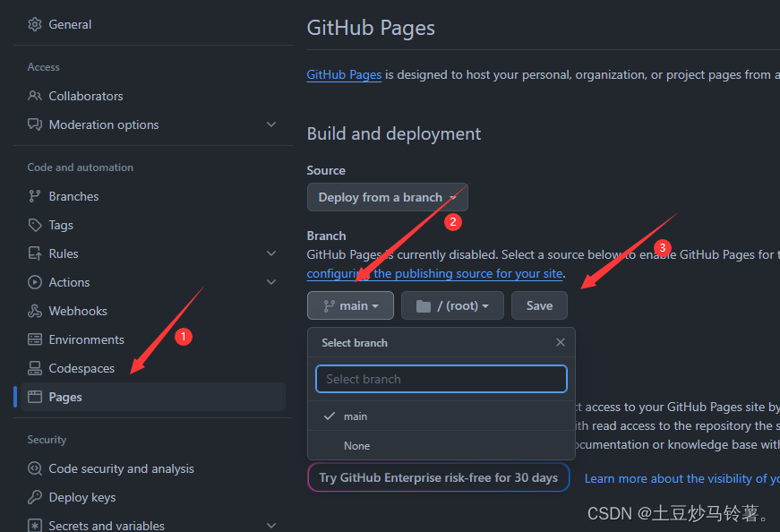780x532 pixels.
Task: Click the Pages browser icon
Action: tap(35, 397)
